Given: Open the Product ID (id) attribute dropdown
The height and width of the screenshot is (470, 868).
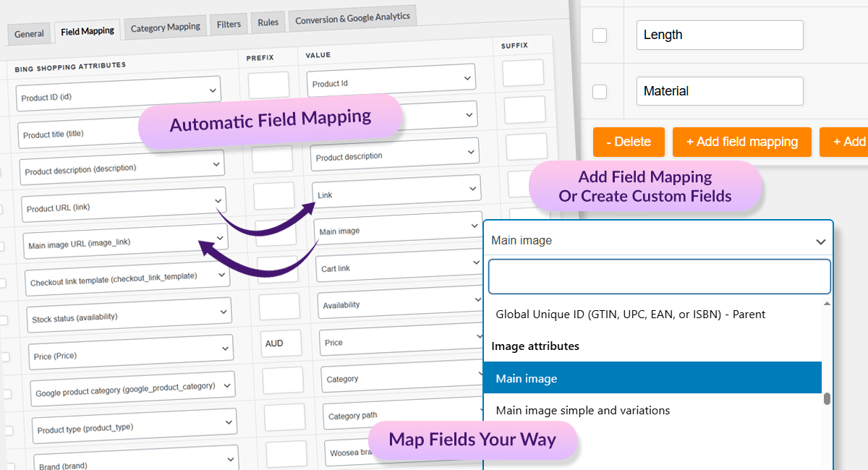Looking at the screenshot, I should tap(118, 94).
